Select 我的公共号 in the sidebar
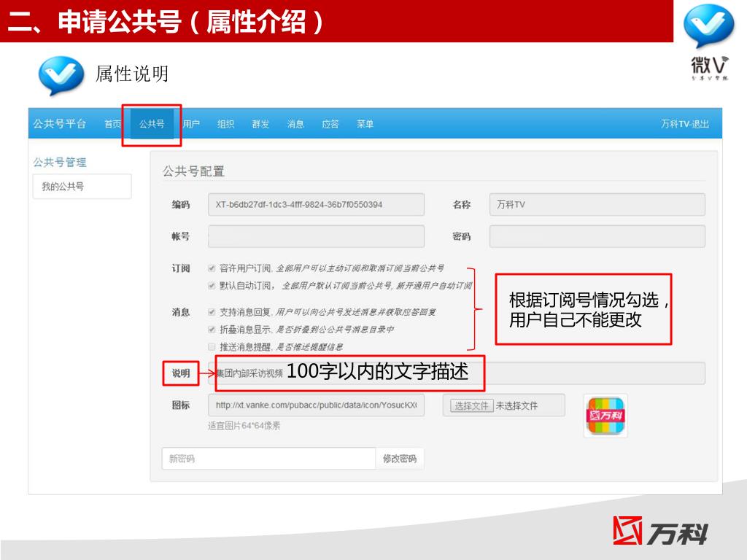 82,186
